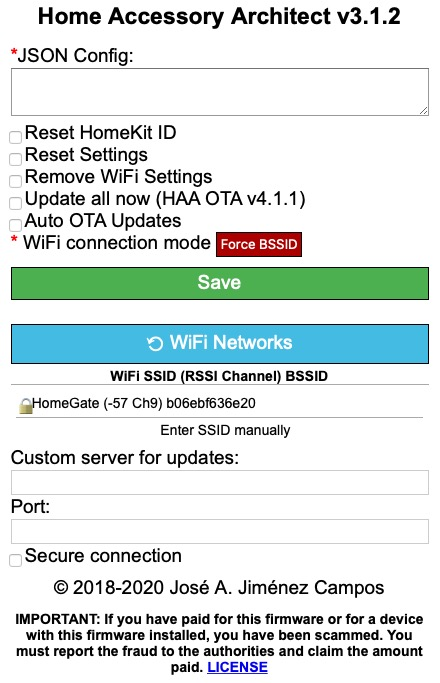Check the Remove WiFi Settings option
440x683 pixels.
[15, 181]
